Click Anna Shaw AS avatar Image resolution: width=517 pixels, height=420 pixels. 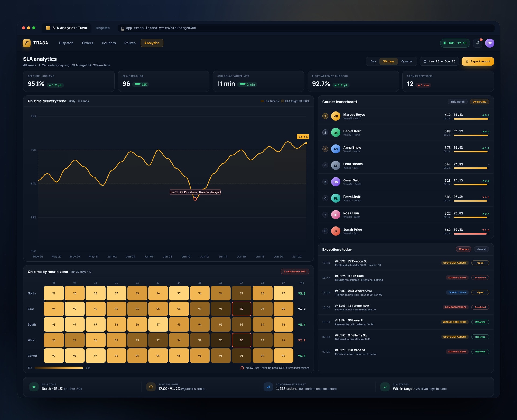pyautogui.click(x=336, y=149)
